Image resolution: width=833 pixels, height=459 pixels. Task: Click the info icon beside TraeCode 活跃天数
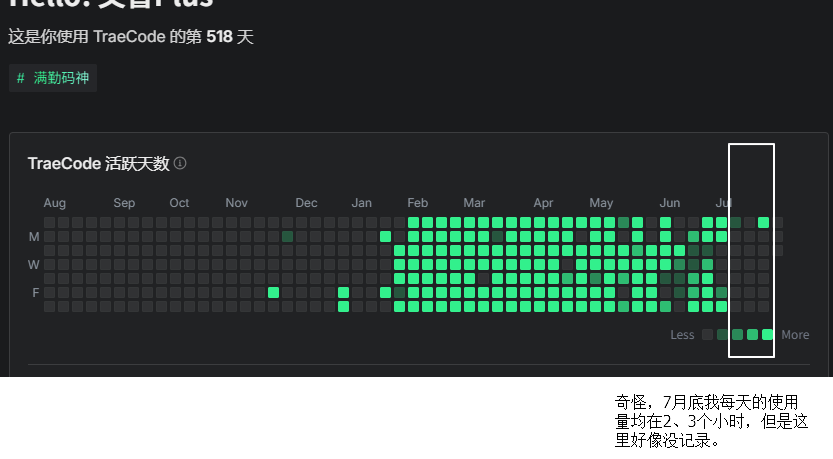click(180, 163)
